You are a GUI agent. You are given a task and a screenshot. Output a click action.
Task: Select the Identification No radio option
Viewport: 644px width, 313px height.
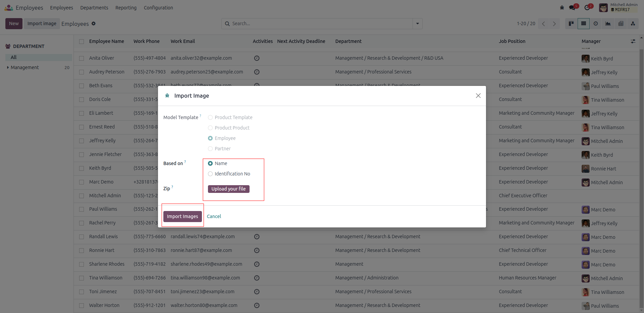210,174
